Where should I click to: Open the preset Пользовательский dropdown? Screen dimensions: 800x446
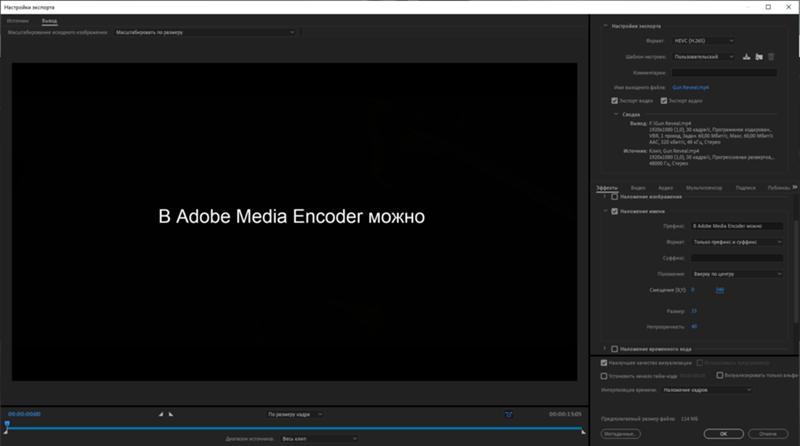click(704, 57)
